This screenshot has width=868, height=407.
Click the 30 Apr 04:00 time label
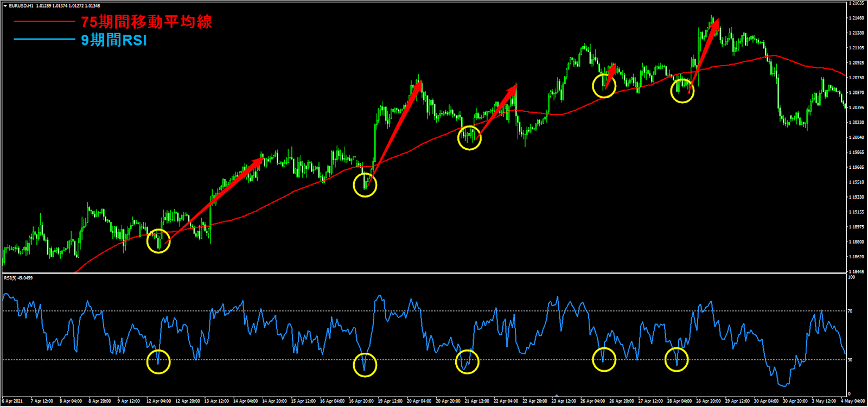click(766, 401)
